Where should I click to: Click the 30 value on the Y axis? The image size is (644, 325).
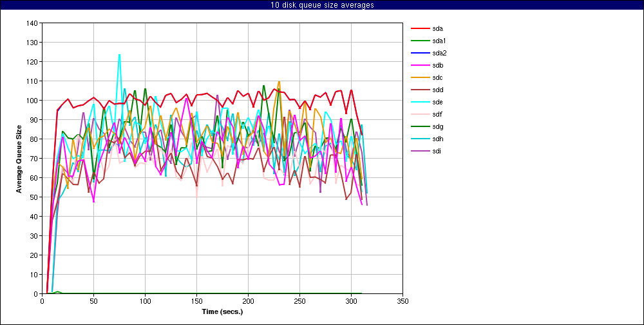(x=35, y=236)
